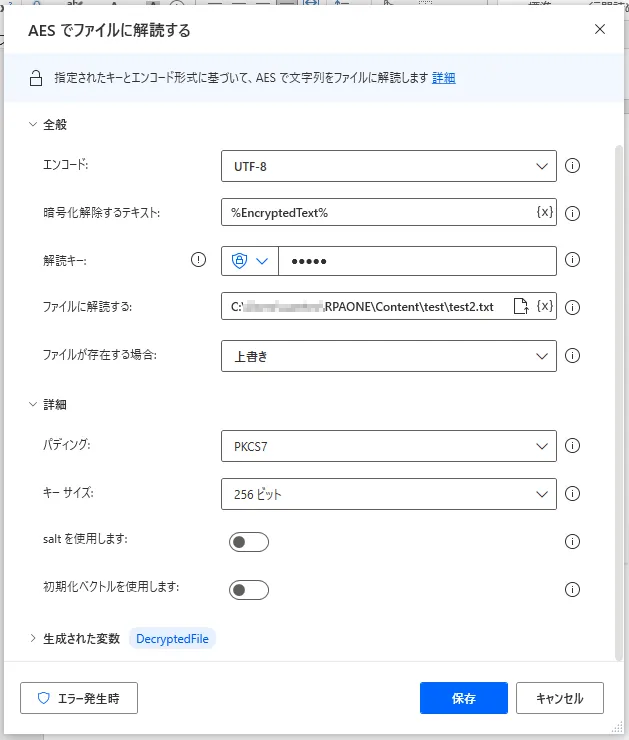The width and height of the screenshot is (629, 740).
Task: Click the DecryptedFile variable chip
Action: coord(172,639)
